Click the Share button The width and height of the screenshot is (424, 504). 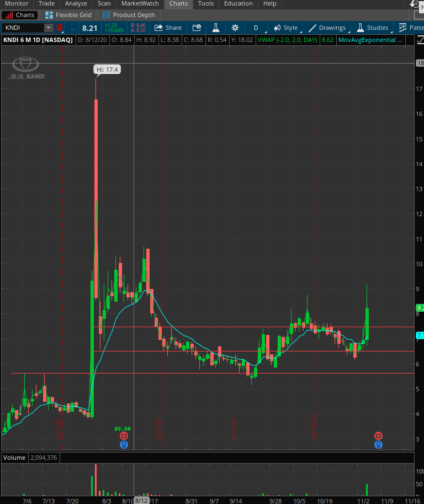coord(168,28)
